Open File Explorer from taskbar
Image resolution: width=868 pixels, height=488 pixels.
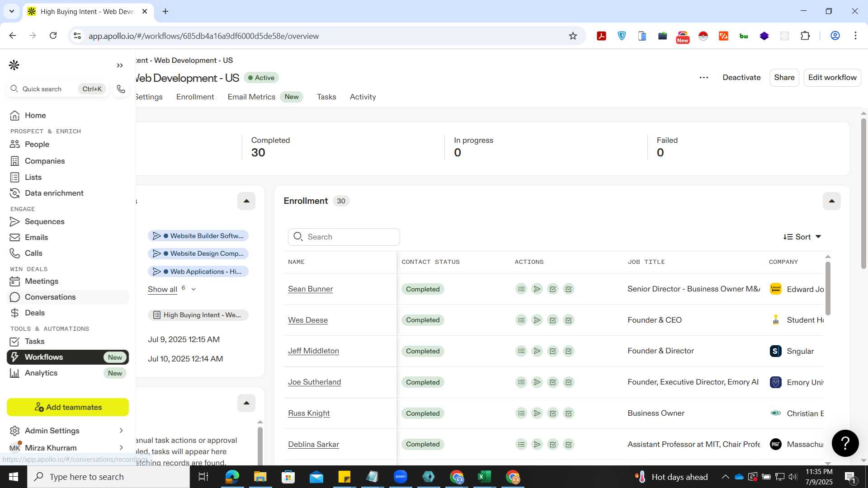pos(260,477)
